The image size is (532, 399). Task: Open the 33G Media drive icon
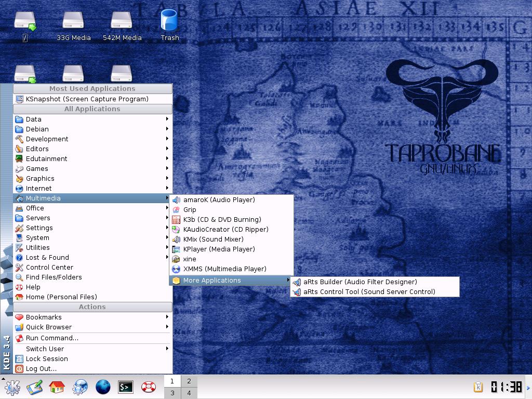(x=73, y=26)
